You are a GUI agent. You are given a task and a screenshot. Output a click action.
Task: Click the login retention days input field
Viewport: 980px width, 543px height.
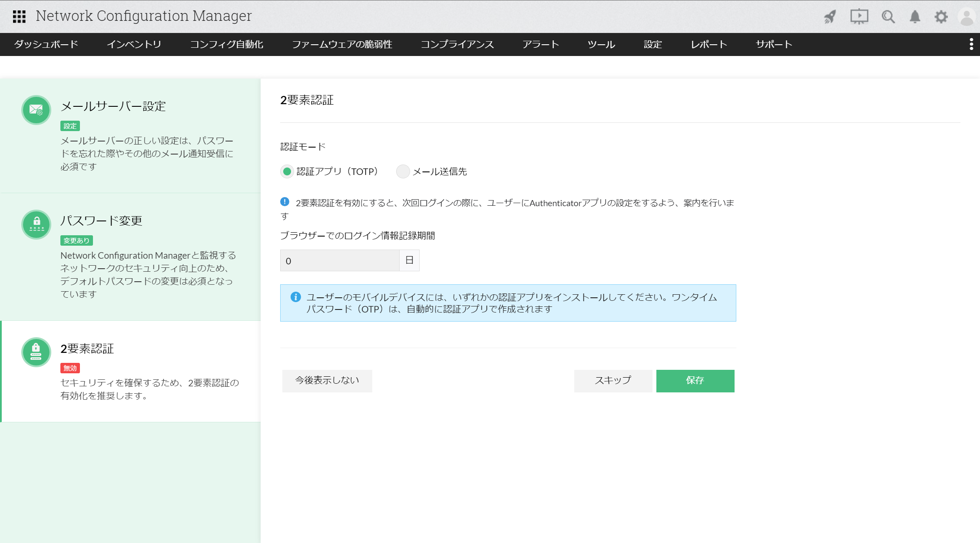click(340, 260)
